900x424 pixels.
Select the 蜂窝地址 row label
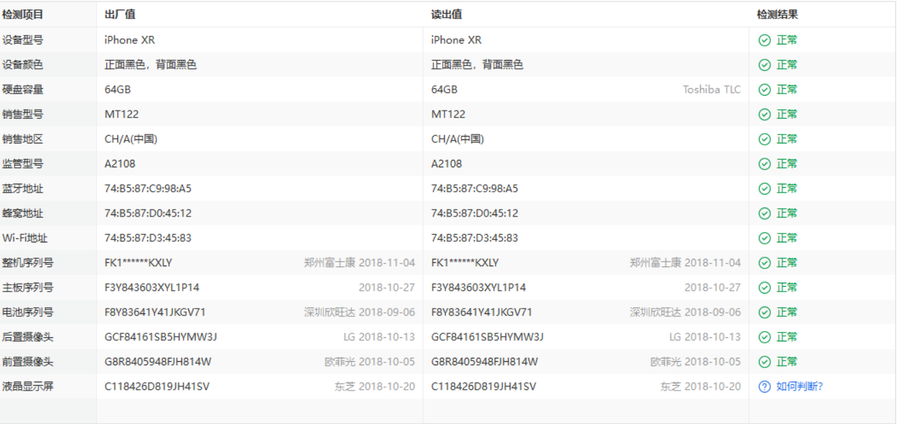(22, 213)
